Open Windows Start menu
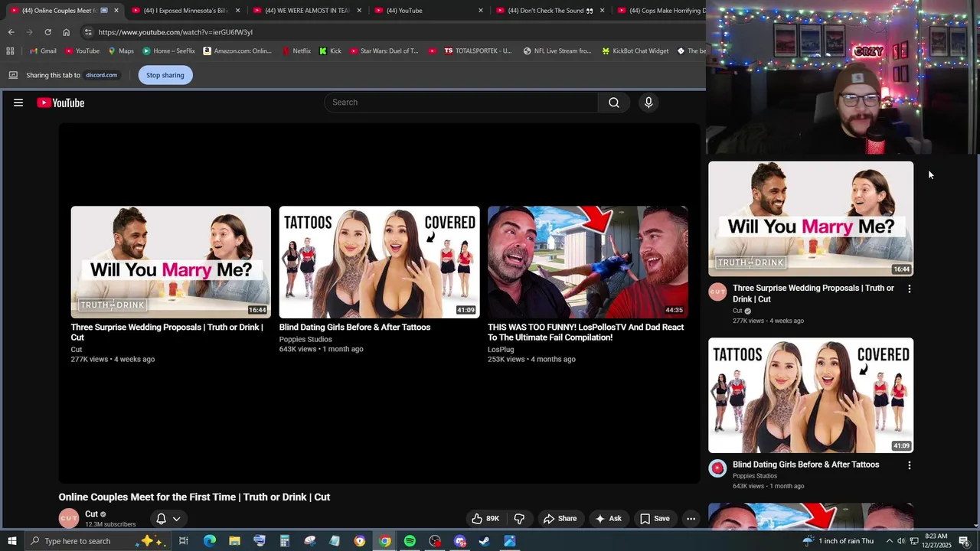Screen dimensions: 980x551 pos(12,541)
